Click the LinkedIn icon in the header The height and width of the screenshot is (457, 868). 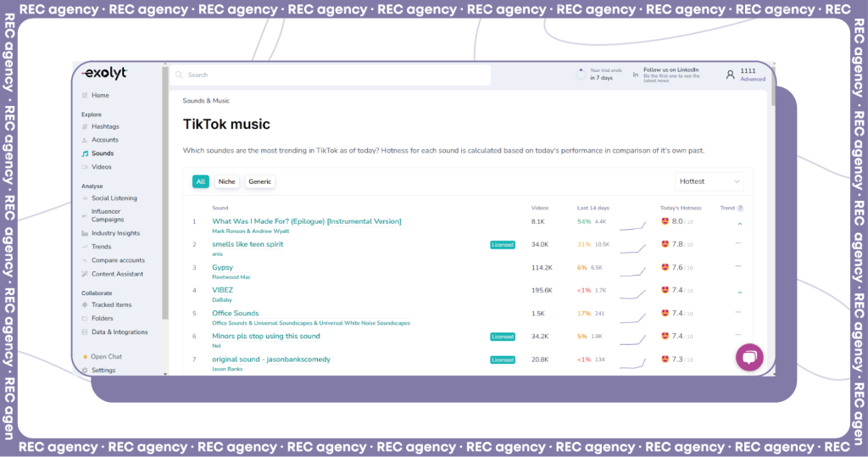pyautogui.click(x=636, y=75)
